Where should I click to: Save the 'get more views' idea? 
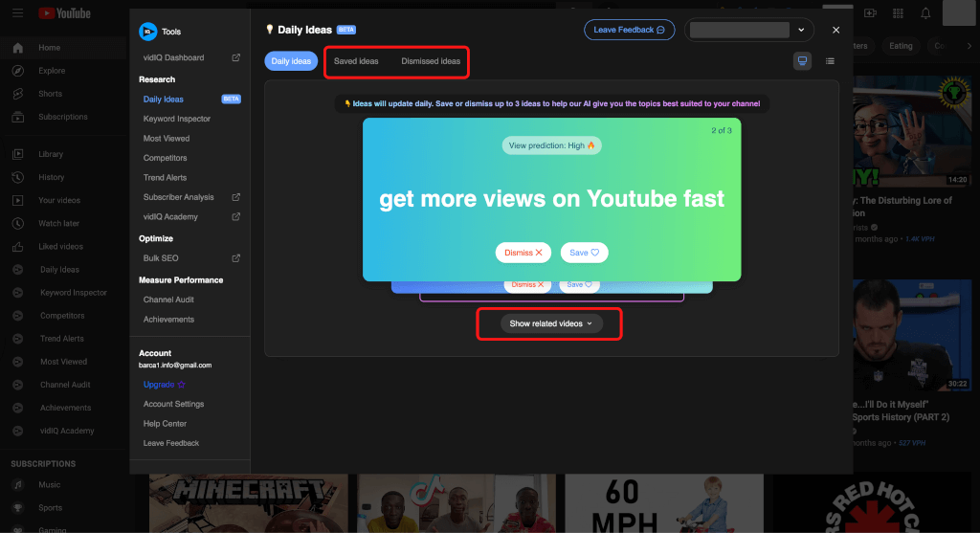click(x=584, y=253)
